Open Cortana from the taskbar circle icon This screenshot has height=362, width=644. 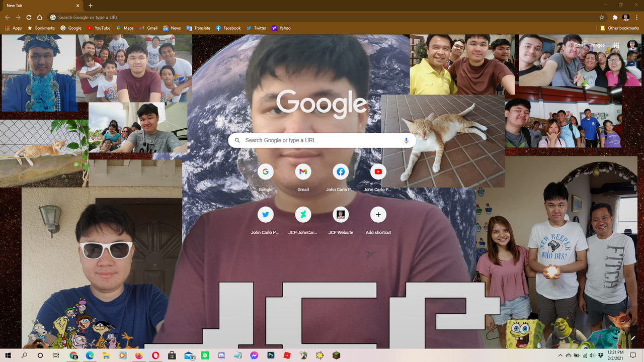tap(40, 355)
